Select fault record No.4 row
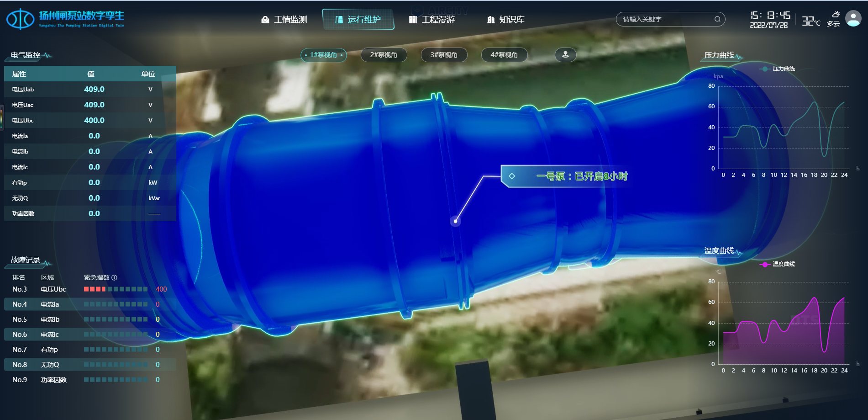The height and width of the screenshot is (420, 868). click(x=90, y=304)
